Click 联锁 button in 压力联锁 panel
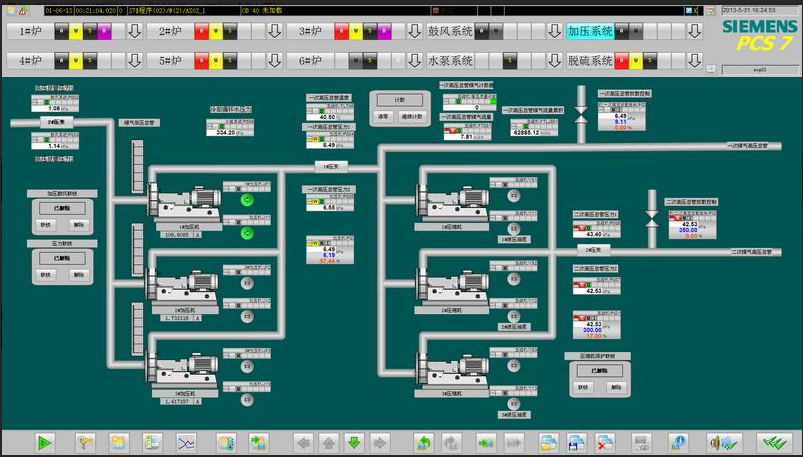 pyautogui.click(x=46, y=275)
